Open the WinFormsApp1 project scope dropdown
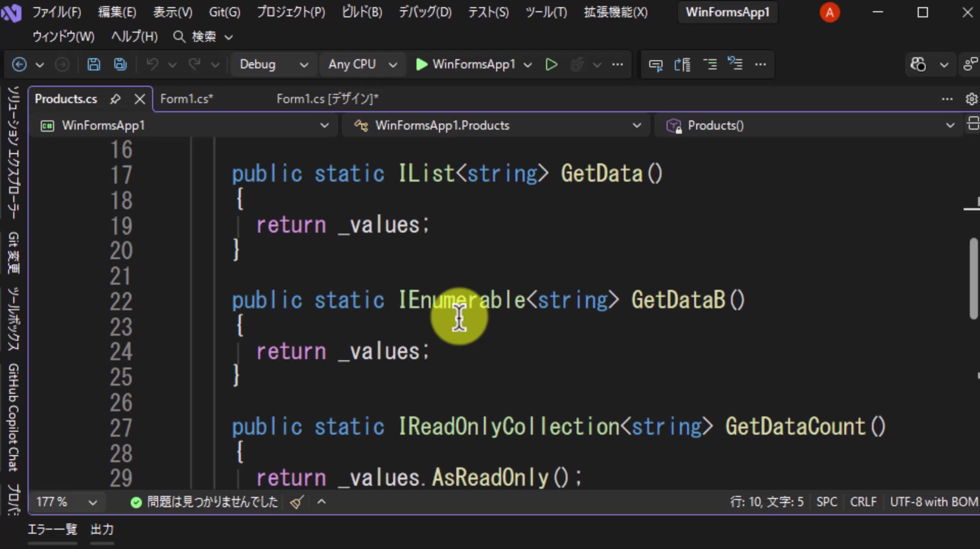Viewport: 980px width, 549px height. click(x=184, y=126)
